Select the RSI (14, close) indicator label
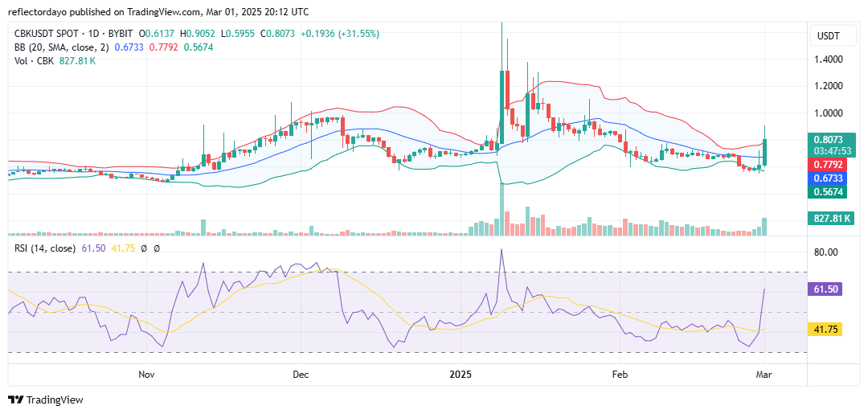The image size is (868, 414). click(45, 248)
